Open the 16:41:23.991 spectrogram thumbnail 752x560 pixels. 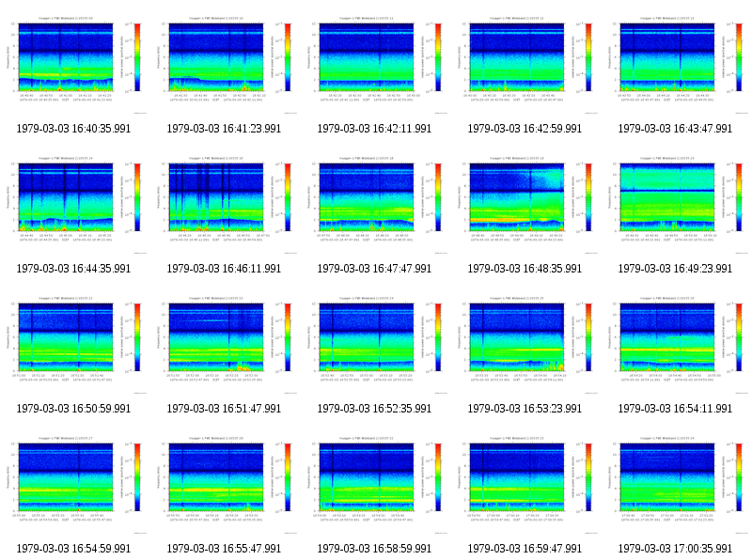click(x=224, y=64)
